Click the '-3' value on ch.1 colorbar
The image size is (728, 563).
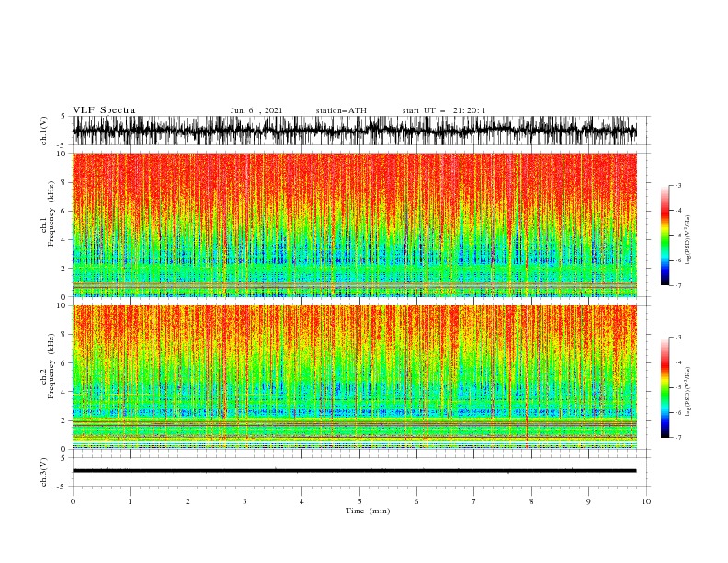tap(677, 185)
